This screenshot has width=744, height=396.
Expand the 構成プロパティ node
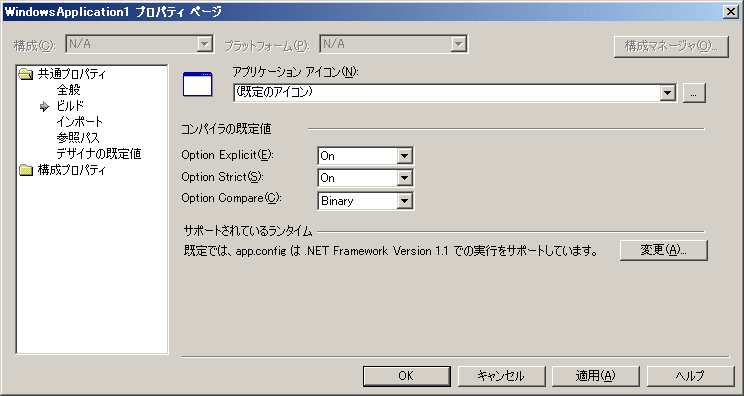pyautogui.click(x=72, y=170)
